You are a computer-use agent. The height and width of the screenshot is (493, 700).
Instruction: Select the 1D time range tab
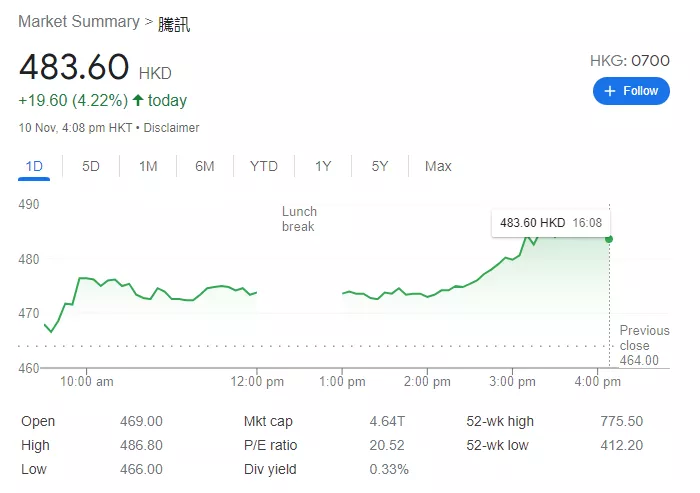tap(34, 166)
